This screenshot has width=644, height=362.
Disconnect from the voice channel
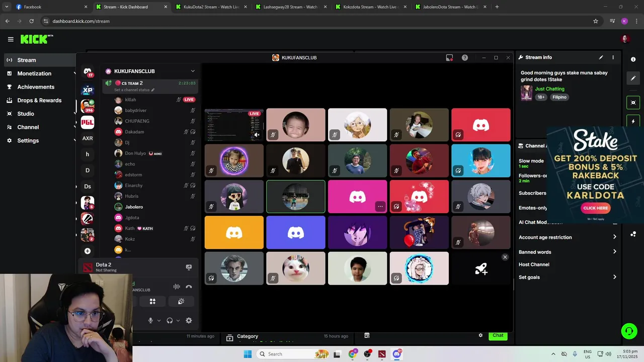(189, 287)
